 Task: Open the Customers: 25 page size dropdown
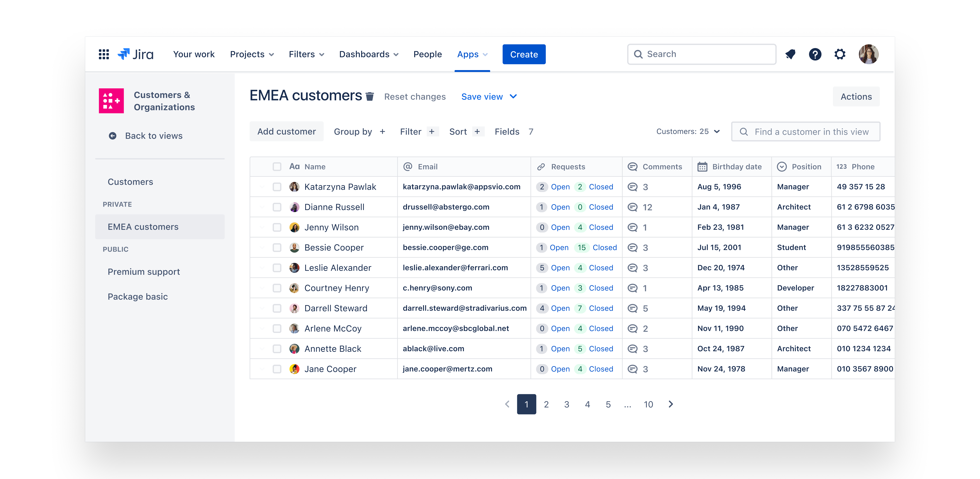pos(688,131)
